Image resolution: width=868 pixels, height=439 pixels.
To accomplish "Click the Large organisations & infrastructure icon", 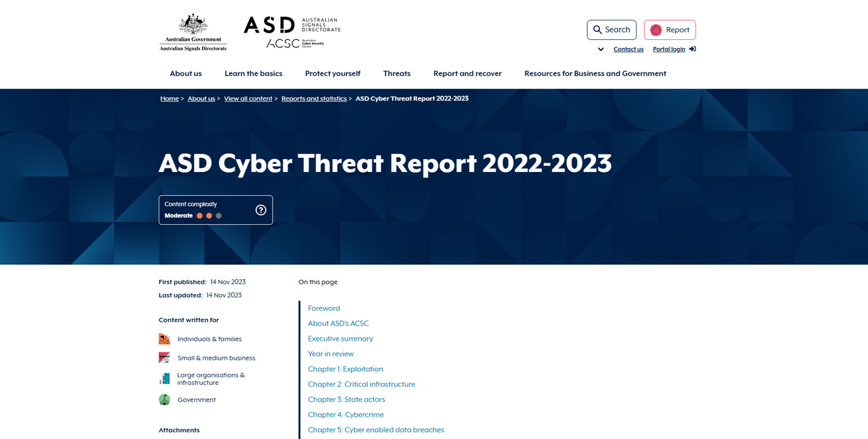I will pos(164,379).
